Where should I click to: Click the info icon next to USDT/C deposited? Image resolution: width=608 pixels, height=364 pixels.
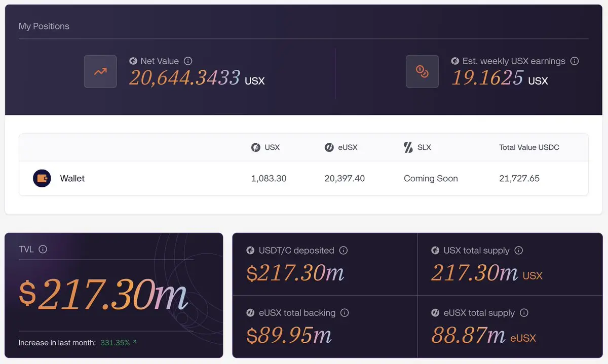coord(344,251)
